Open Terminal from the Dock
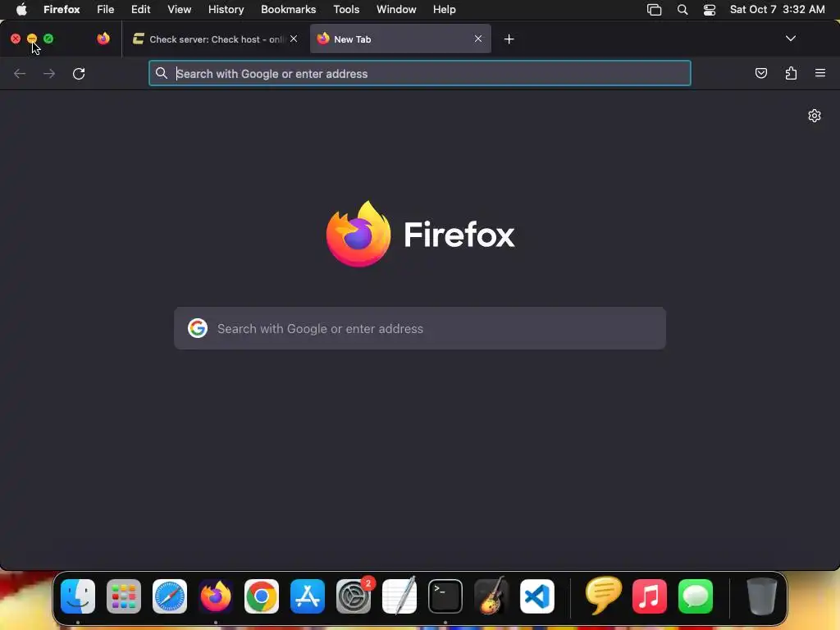The height and width of the screenshot is (630, 840). tap(445, 596)
